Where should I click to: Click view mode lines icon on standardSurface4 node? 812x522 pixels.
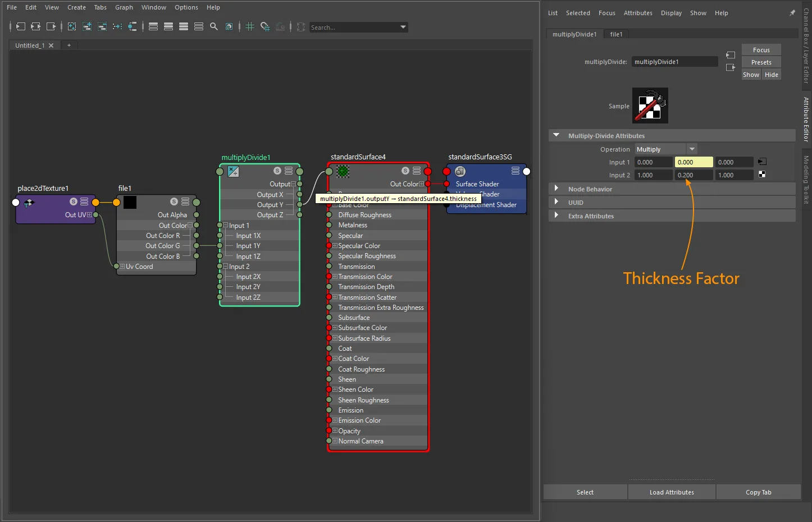pos(417,171)
